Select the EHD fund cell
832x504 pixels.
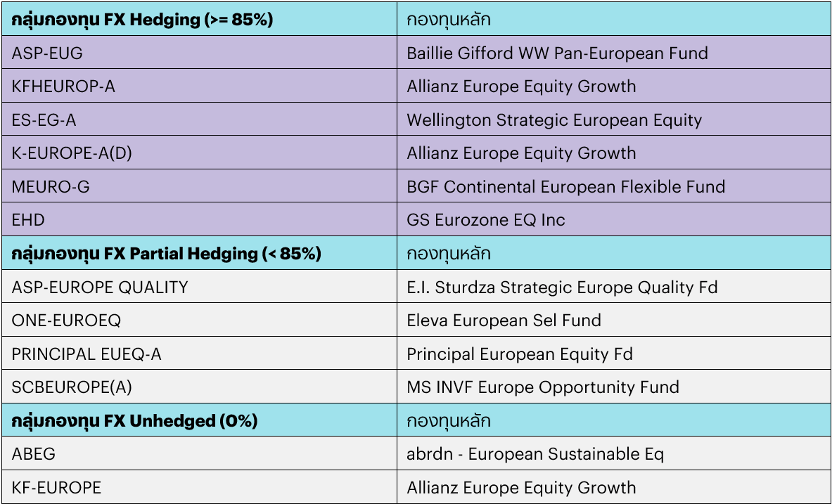[x=28, y=220]
